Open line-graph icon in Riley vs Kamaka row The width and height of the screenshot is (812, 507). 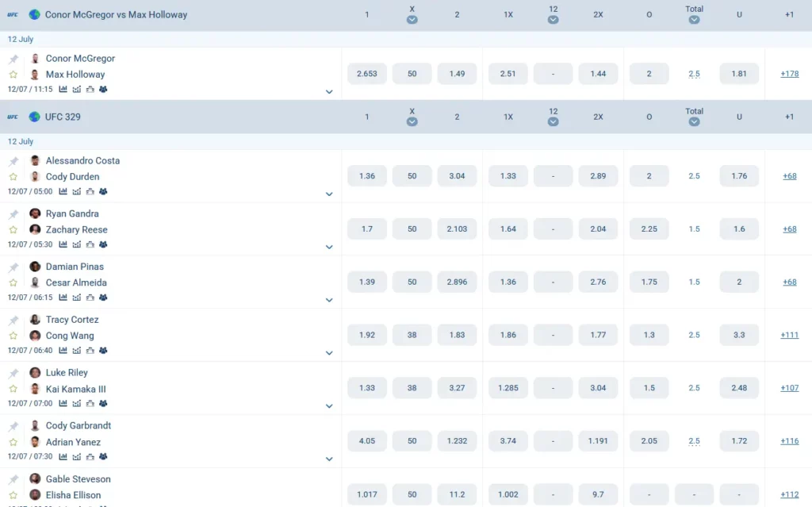pyautogui.click(x=77, y=403)
